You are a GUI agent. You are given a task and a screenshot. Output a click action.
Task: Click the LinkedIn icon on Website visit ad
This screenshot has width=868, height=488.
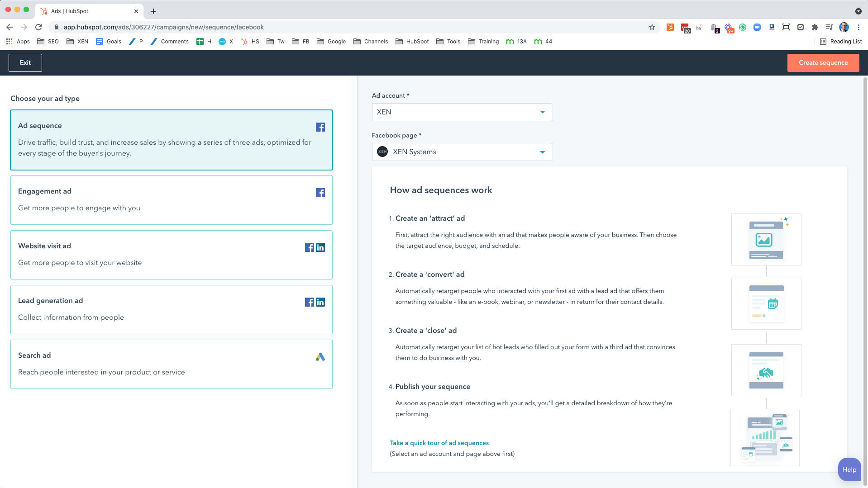click(x=320, y=247)
